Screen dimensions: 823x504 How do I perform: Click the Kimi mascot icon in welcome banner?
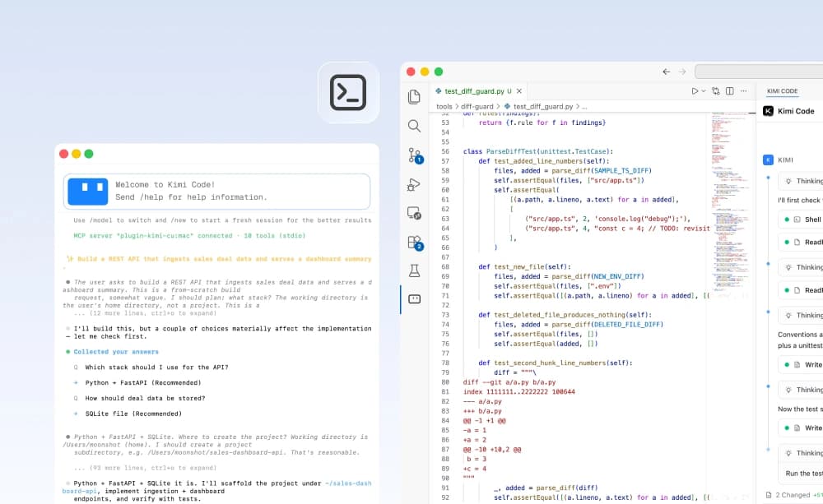[88, 192]
